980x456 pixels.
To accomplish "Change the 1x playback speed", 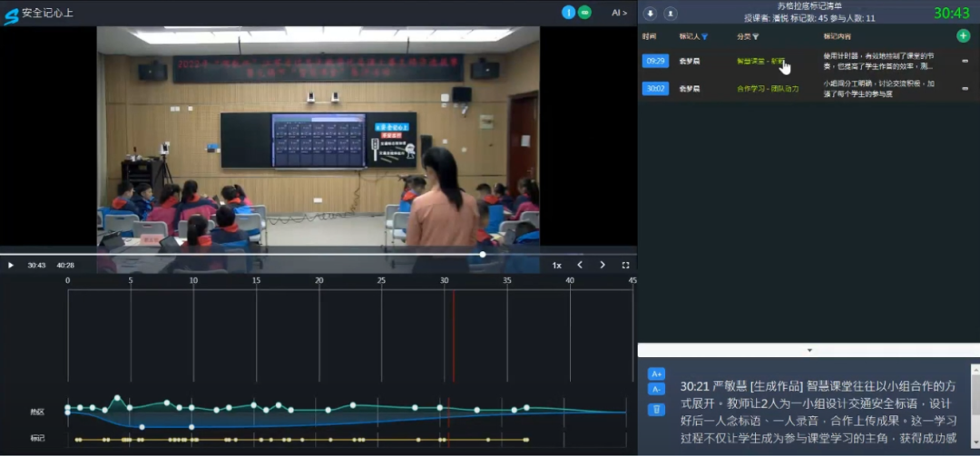I will [557, 266].
